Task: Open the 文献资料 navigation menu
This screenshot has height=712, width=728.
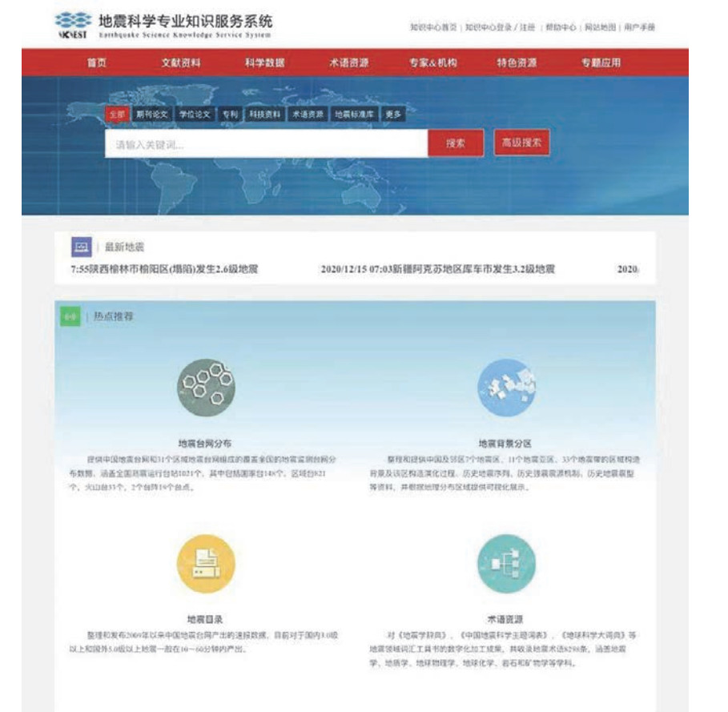Action: coord(181,63)
